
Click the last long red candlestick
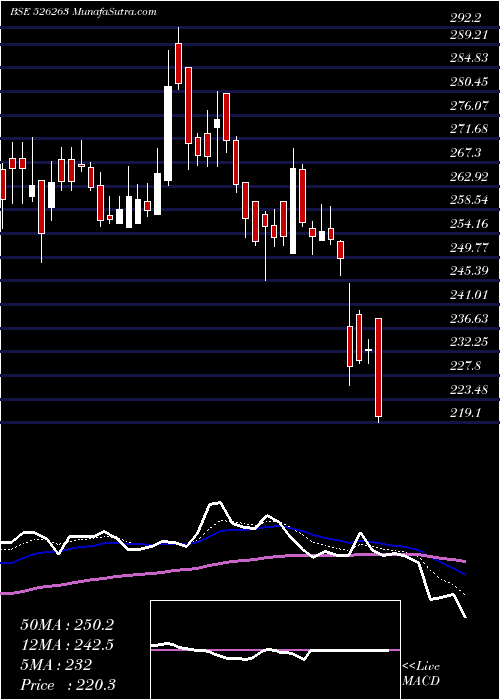click(379, 367)
